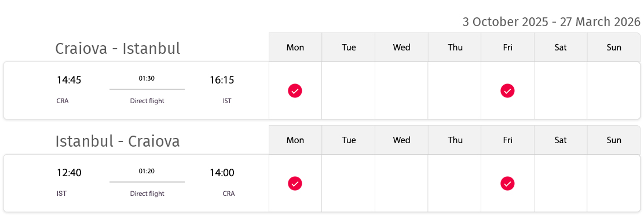Select Thu header in Craiova - Istanbul table
Screen dimensions: 644x222
455,48
